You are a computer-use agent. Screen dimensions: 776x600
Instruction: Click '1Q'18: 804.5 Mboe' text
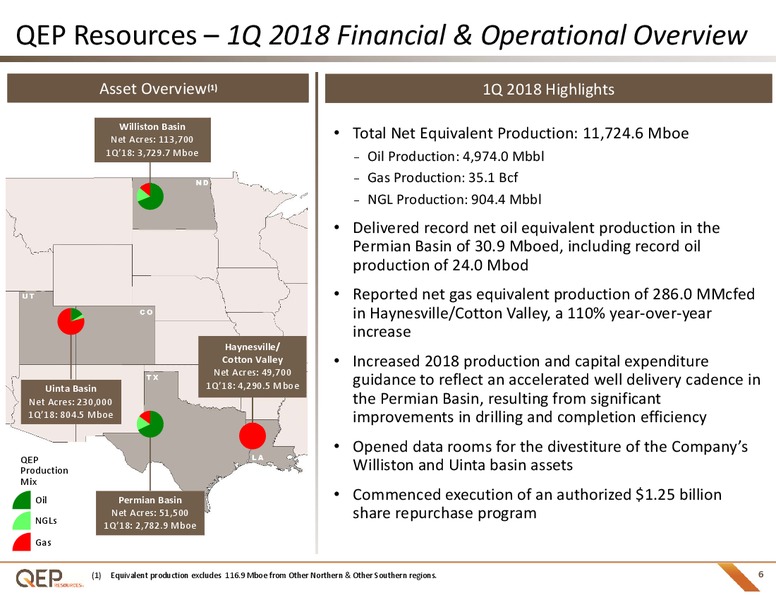tap(71, 415)
